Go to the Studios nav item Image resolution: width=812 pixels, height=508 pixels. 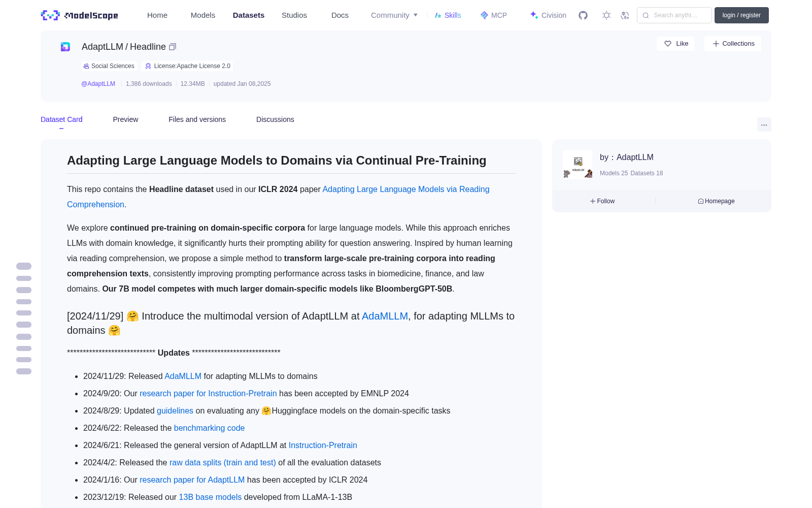(x=294, y=15)
